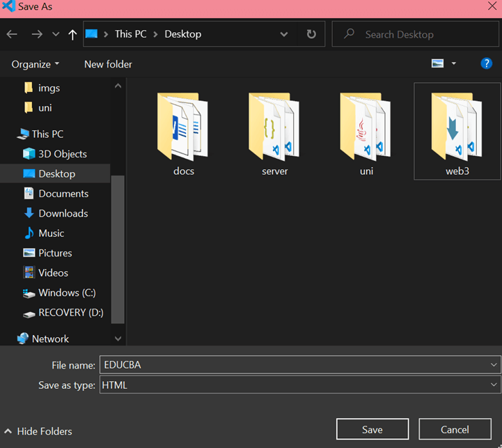Select Desktop in the sidebar
Image resolution: width=502 pixels, height=448 pixels.
coord(55,173)
